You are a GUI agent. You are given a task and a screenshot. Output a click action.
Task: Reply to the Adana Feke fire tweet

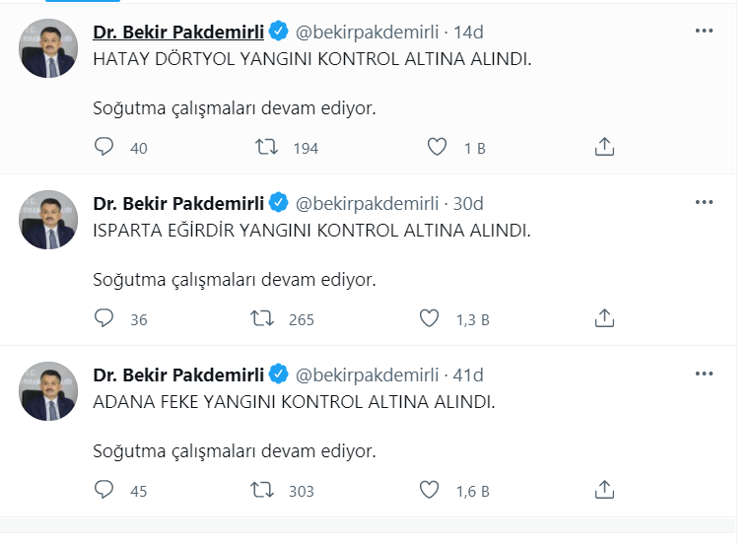[104, 490]
